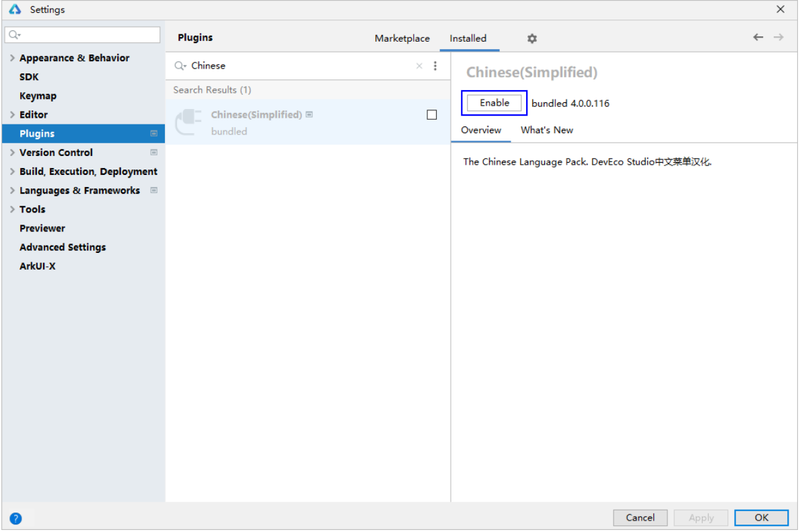Open the help question mark icon
Viewport: 800px width, 532px height.
(x=16, y=519)
